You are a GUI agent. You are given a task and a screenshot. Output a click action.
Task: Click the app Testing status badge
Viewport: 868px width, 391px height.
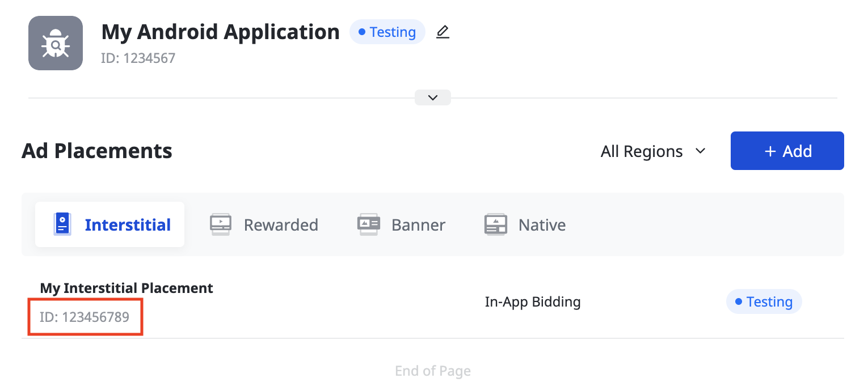pyautogui.click(x=387, y=32)
